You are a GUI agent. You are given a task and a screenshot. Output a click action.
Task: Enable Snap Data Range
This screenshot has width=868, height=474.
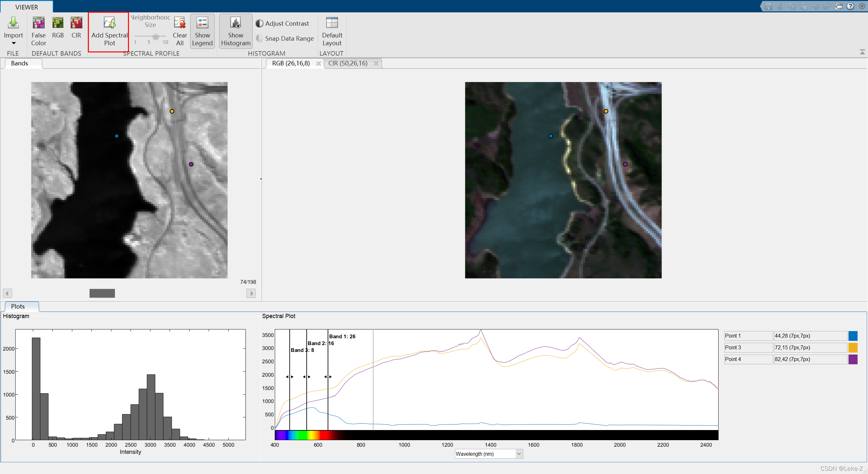(x=285, y=38)
